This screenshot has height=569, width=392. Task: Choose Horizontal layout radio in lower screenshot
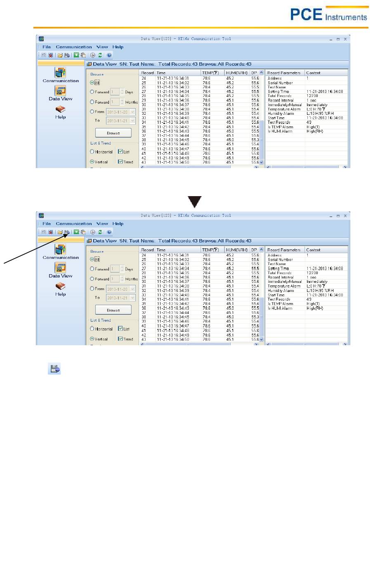pyautogui.click(x=92, y=329)
